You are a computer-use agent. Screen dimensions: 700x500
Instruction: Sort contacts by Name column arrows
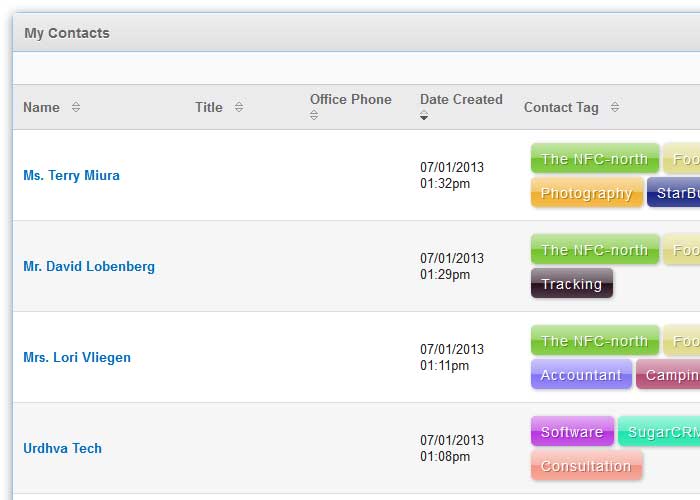point(76,107)
